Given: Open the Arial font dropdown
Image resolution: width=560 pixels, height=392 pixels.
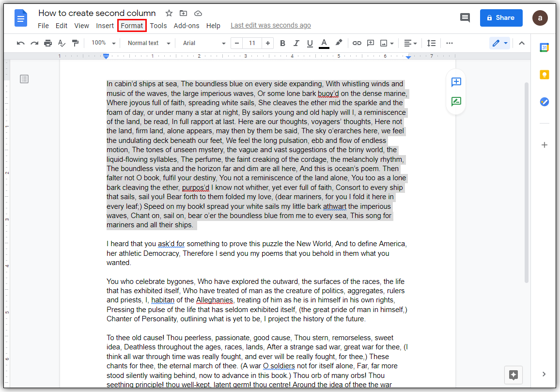Looking at the screenshot, I should pyautogui.click(x=204, y=43).
